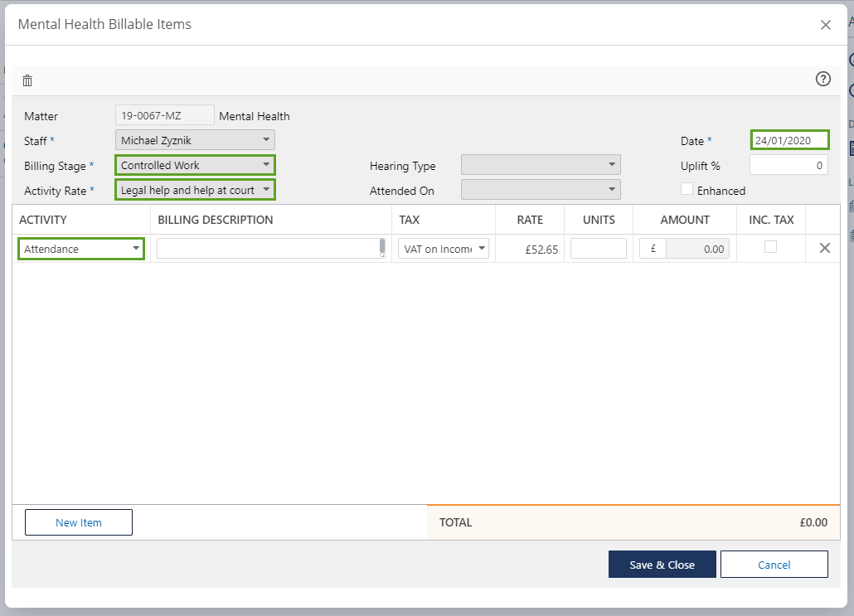
Task: Tick the Inc. Tax checkbox
Action: pyautogui.click(x=770, y=247)
